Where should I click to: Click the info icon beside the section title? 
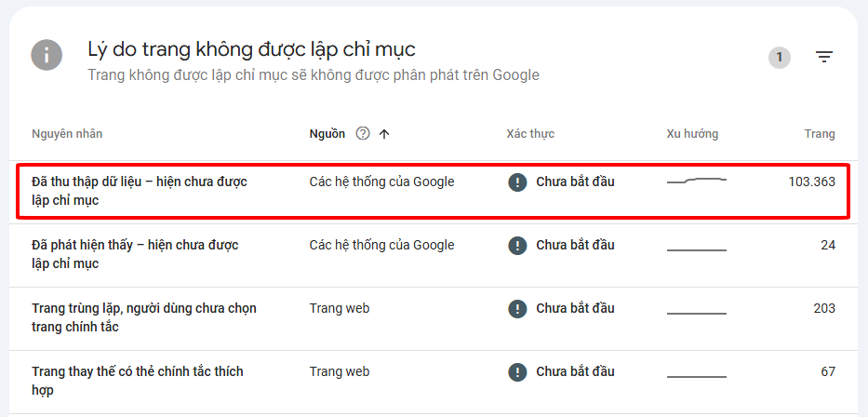47,55
